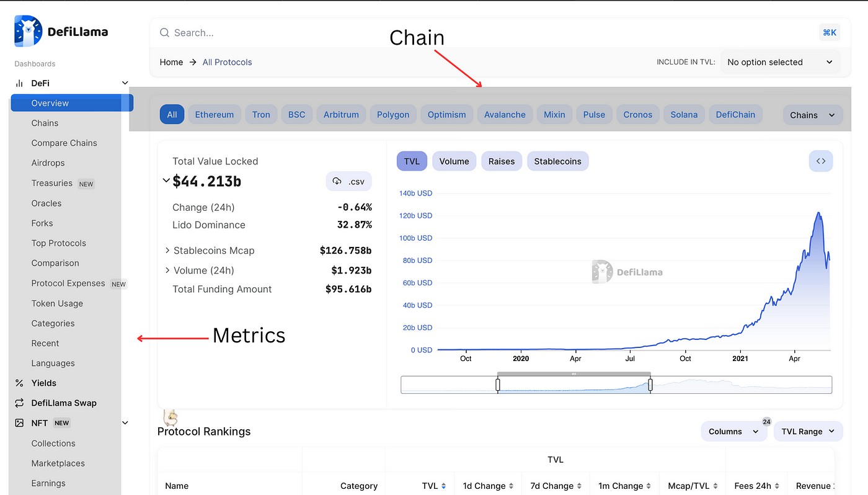
Task: Open the Include in TVL dropdown
Action: pos(781,62)
